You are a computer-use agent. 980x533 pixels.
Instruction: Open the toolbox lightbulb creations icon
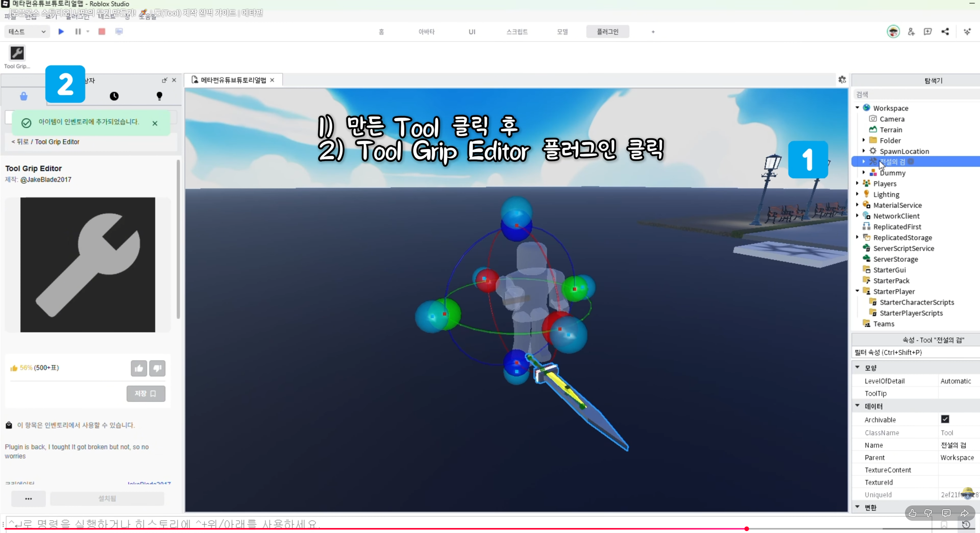coord(159,96)
